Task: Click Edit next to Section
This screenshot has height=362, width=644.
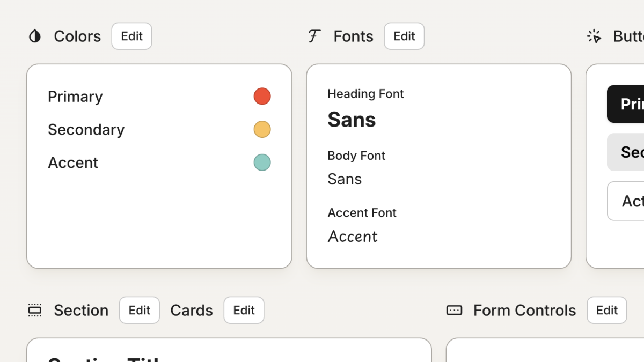Action: pyautogui.click(x=139, y=310)
